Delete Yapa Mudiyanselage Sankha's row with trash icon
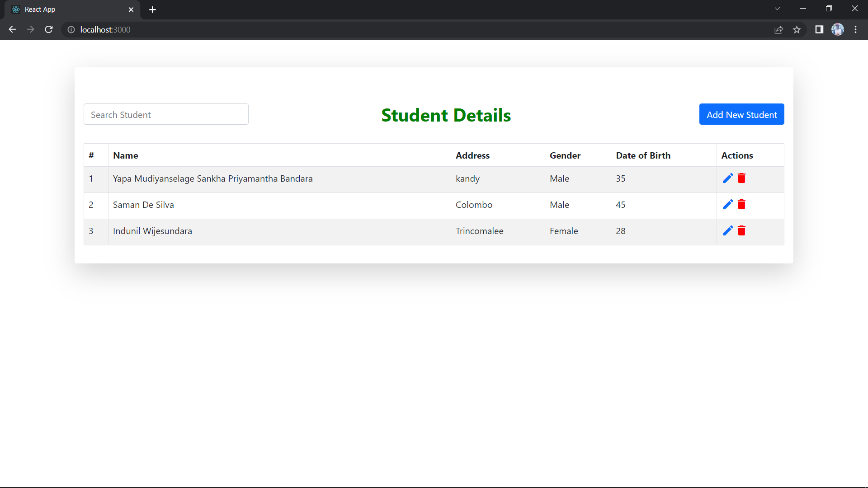Screen dimensions: 868x488 741,178
